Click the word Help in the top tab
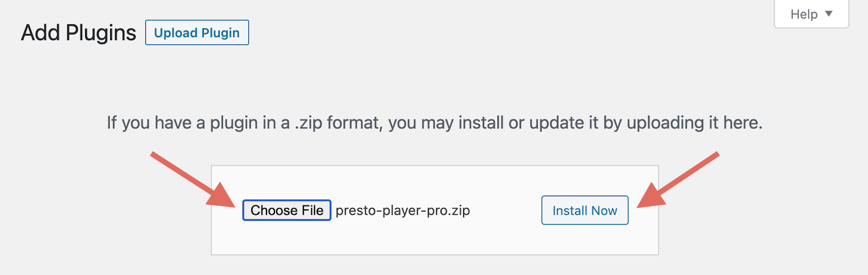This screenshot has height=275, width=868. pos(803,14)
